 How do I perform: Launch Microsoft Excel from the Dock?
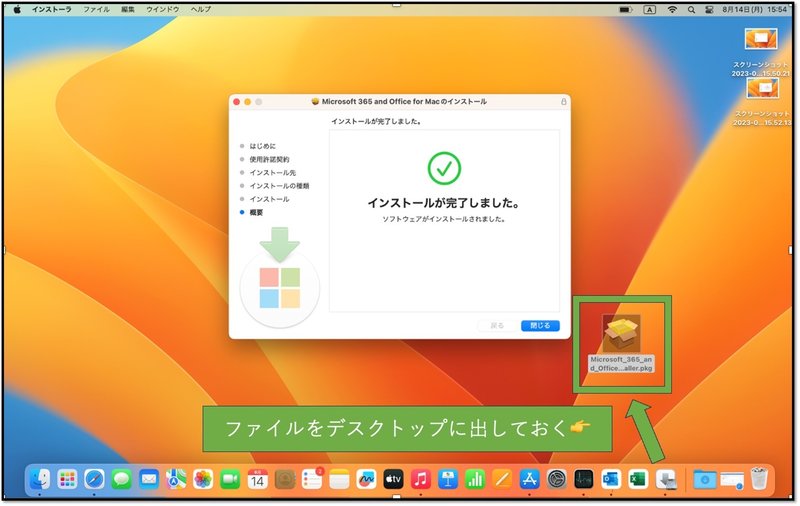[x=638, y=479]
